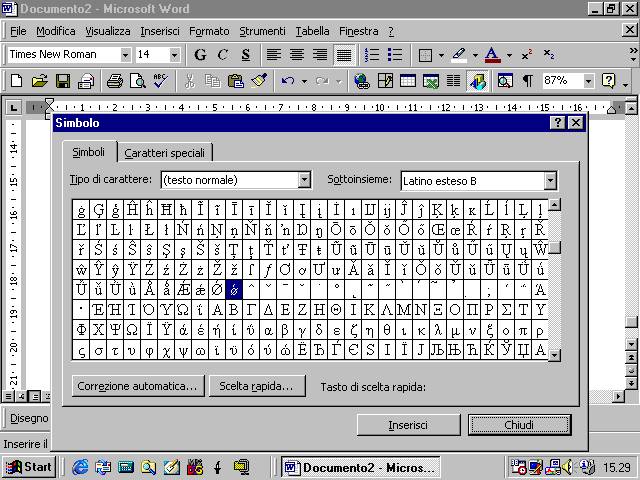This screenshot has height=480, width=640.
Task: Click the columns icon
Action: [453, 81]
